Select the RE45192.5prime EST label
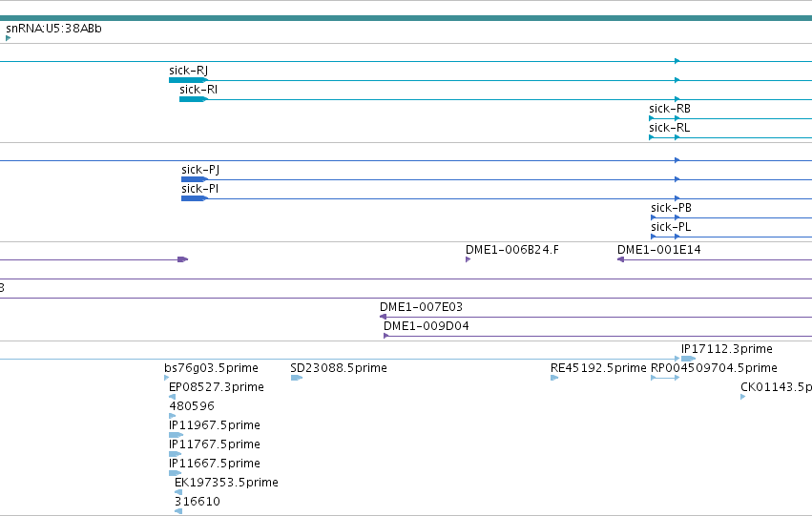The image size is (812, 516). 598,368
